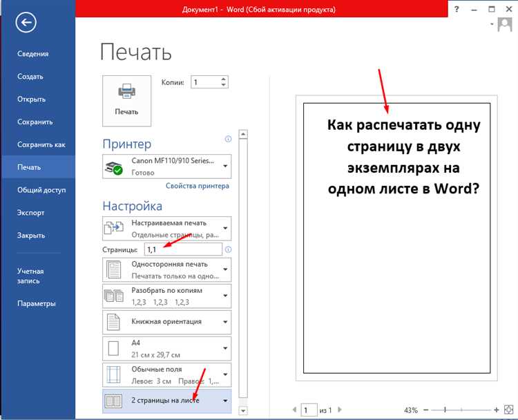Choose Закрыть in the sidebar
The height and width of the screenshot is (420, 518).
31,236
